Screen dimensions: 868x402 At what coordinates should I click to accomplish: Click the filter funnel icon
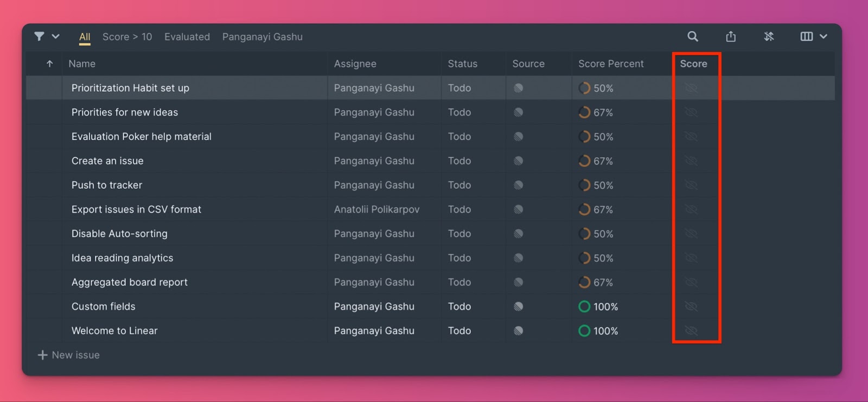click(x=39, y=36)
